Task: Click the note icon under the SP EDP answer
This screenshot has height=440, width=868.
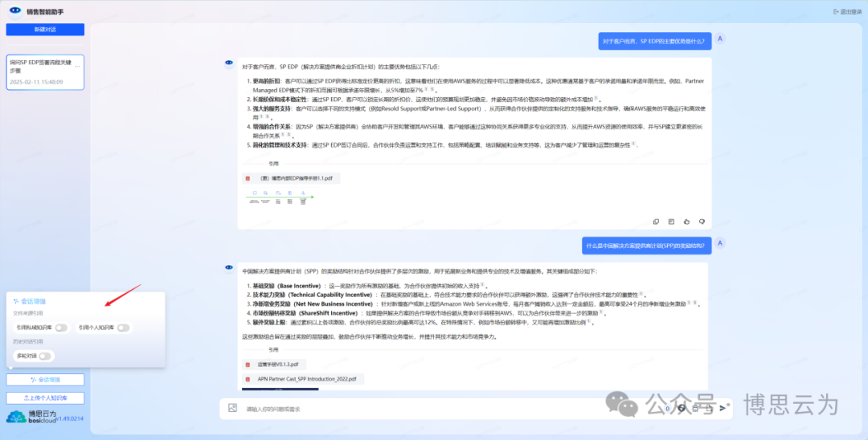Action: click(x=671, y=222)
